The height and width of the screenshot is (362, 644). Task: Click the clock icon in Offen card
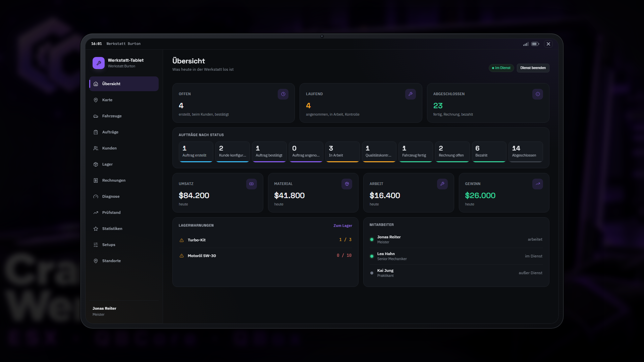point(283,94)
